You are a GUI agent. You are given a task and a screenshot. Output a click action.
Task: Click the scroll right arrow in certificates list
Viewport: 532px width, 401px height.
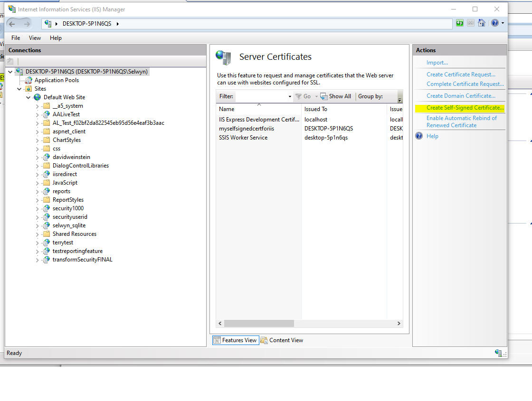click(399, 323)
